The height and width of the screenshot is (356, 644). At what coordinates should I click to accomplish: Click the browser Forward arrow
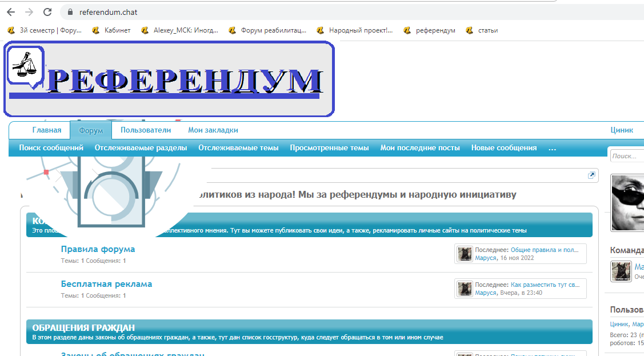(x=29, y=12)
